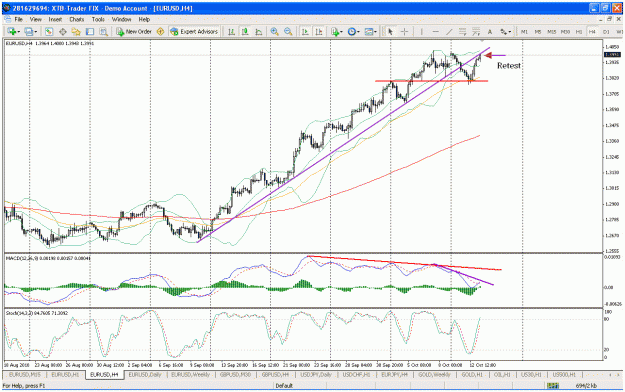Switch to Line Chart display
625x392 pixels.
click(x=259, y=32)
